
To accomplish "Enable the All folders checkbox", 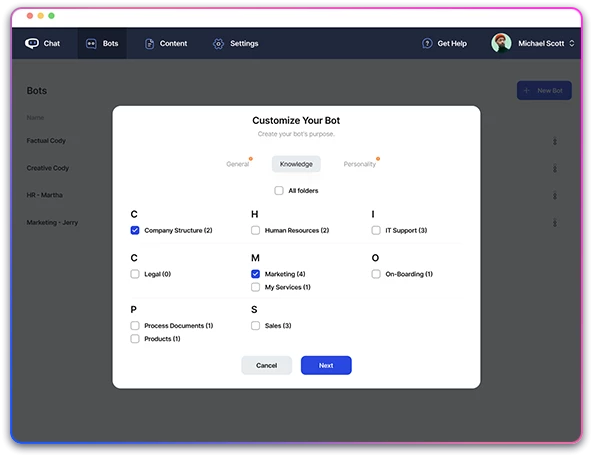I will [x=279, y=190].
